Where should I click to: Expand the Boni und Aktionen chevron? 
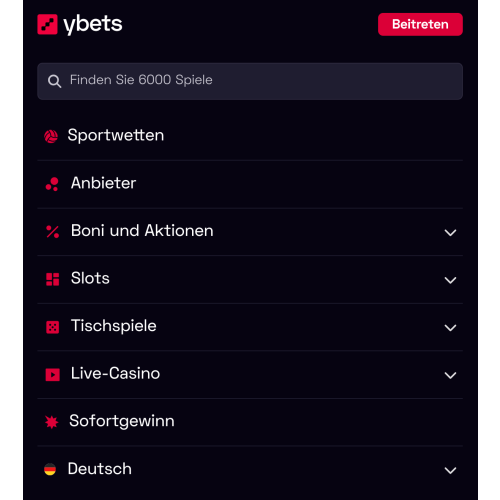coord(450,232)
